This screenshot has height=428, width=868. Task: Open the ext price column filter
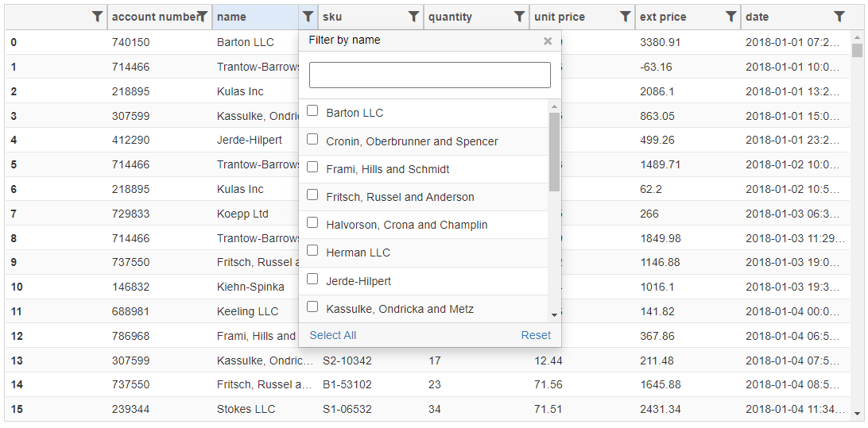coord(731,17)
